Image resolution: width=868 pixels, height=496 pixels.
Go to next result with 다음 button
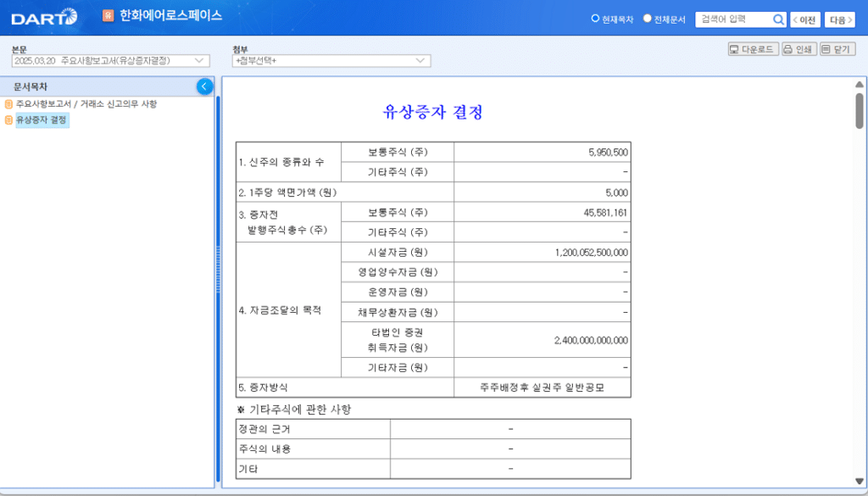point(840,20)
